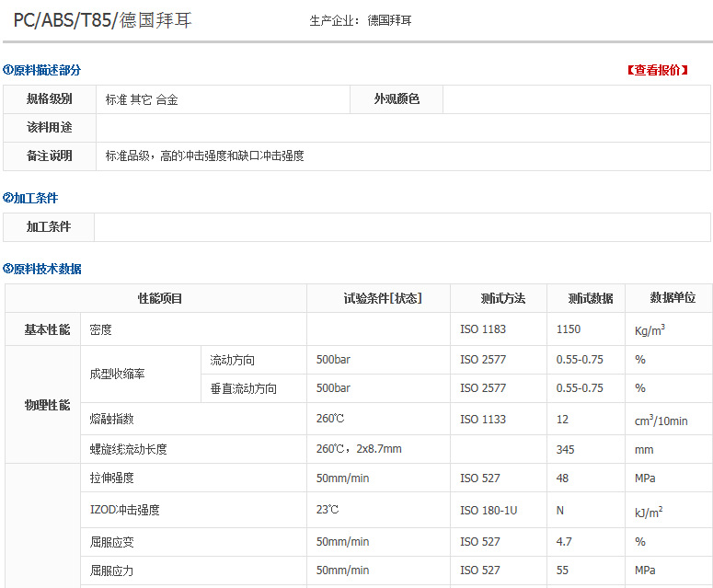
Task: Click the 备注说明 row label
Action: tap(50, 156)
